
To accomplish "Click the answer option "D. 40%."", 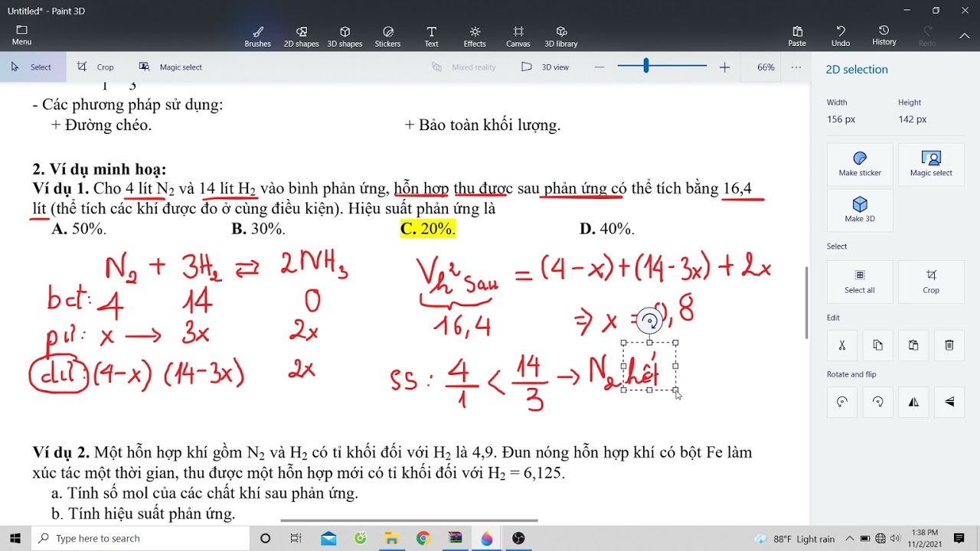I will 607,229.
